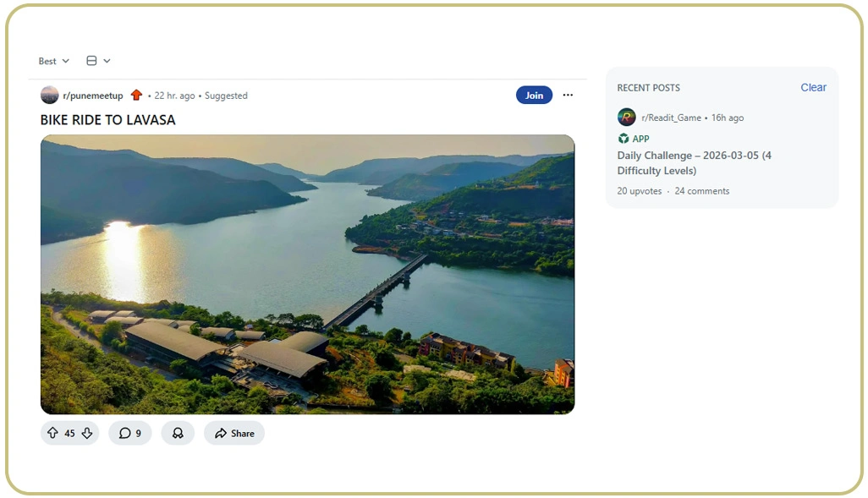
Task: Open the r/punemeetup subreddit link
Action: (x=93, y=96)
